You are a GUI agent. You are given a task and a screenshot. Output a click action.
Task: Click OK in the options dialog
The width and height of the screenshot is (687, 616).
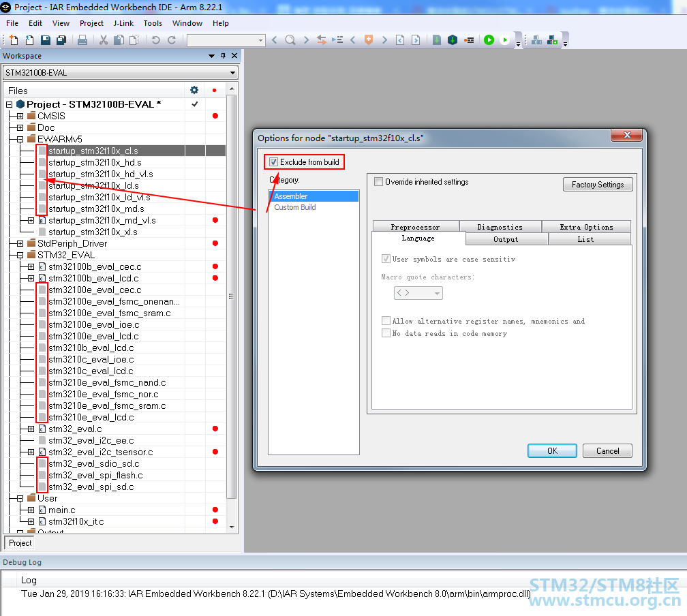[552, 451]
